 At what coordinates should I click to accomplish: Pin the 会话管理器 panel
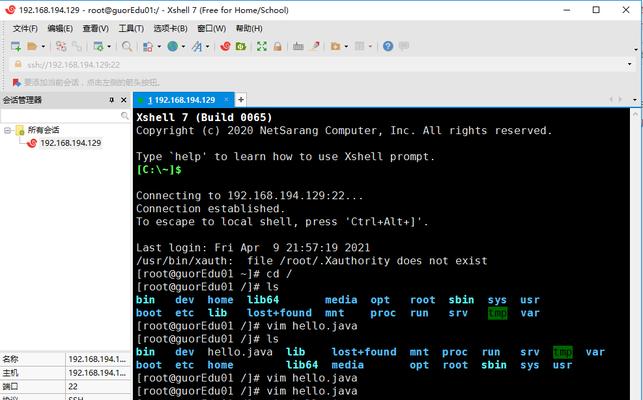pos(112,100)
